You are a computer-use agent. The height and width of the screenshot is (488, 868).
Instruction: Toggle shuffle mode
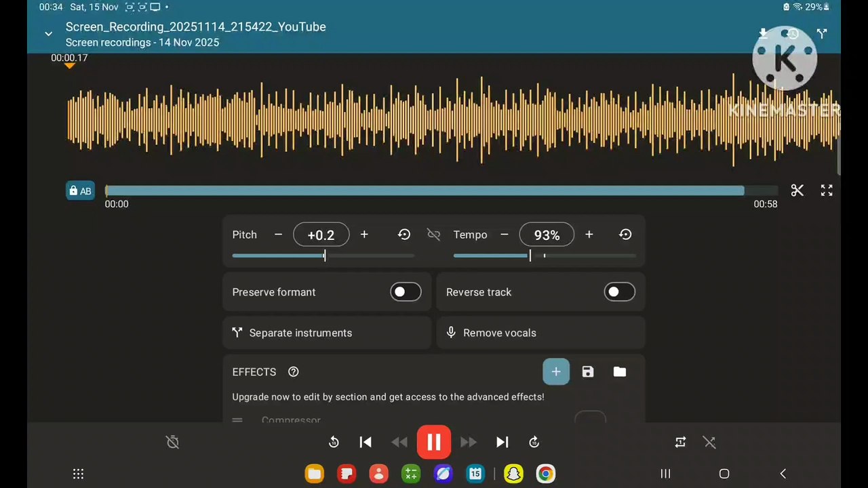tap(709, 442)
